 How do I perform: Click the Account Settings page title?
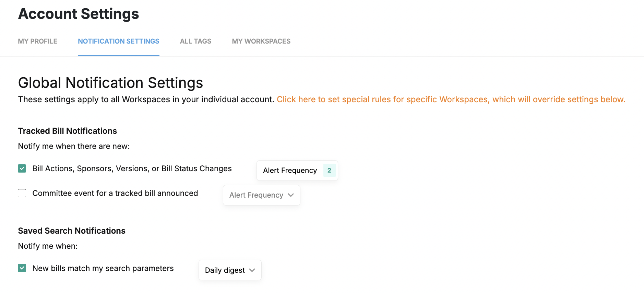pos(79,14)
